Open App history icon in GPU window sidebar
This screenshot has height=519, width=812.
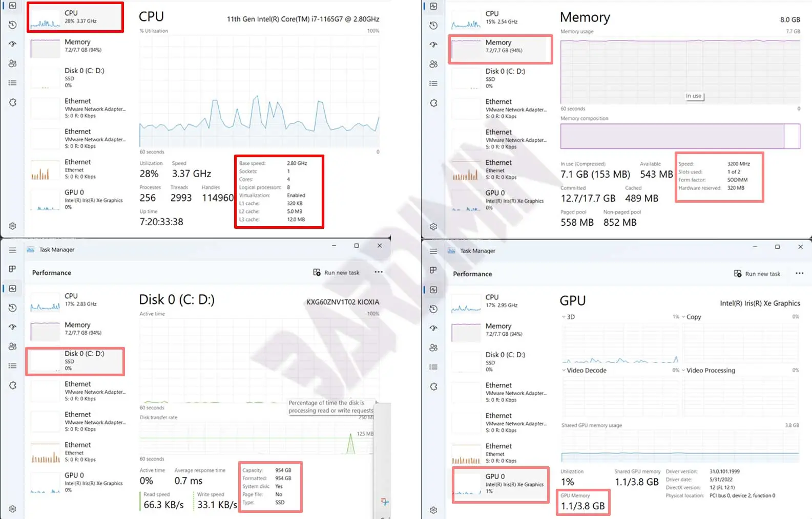[x=433, y=309]
